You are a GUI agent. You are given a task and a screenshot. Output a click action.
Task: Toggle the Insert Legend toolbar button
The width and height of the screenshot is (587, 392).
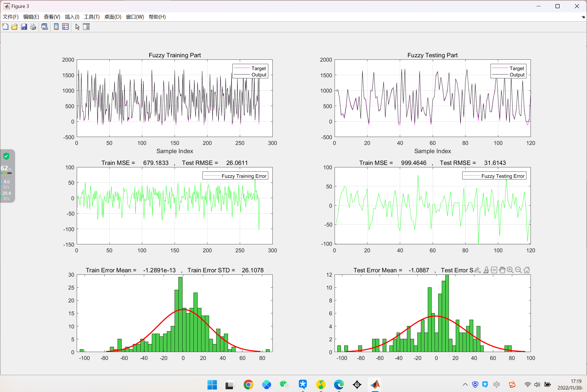(65, 27)
